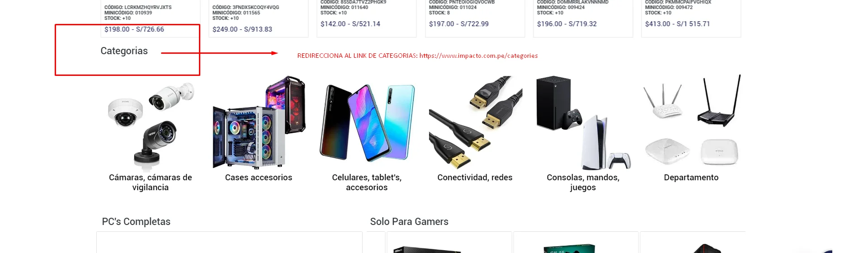Select product priced $249.00 - S/913.83
The width and height of the screenshot is (868, 253).
(x=242, y=29)
